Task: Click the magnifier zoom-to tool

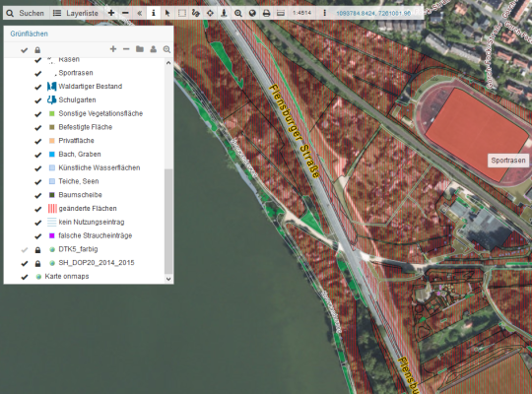Action: click(x=238, y=13)
